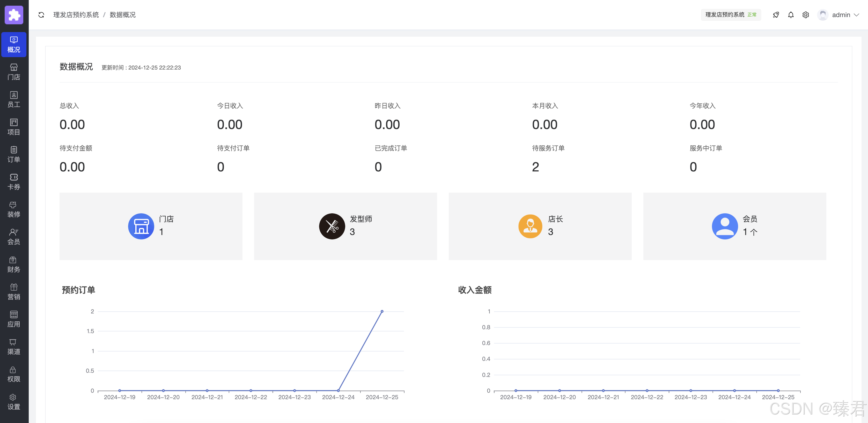Click the purple puzzle logo icon
The height and width of the screenshot is (423, 868).
point(14,15)
